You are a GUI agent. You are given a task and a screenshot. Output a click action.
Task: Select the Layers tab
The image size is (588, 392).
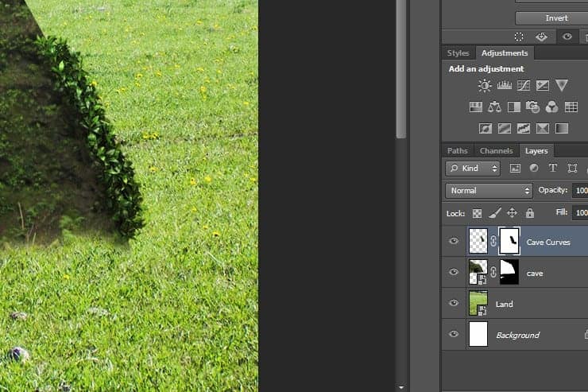coord(536,151)
